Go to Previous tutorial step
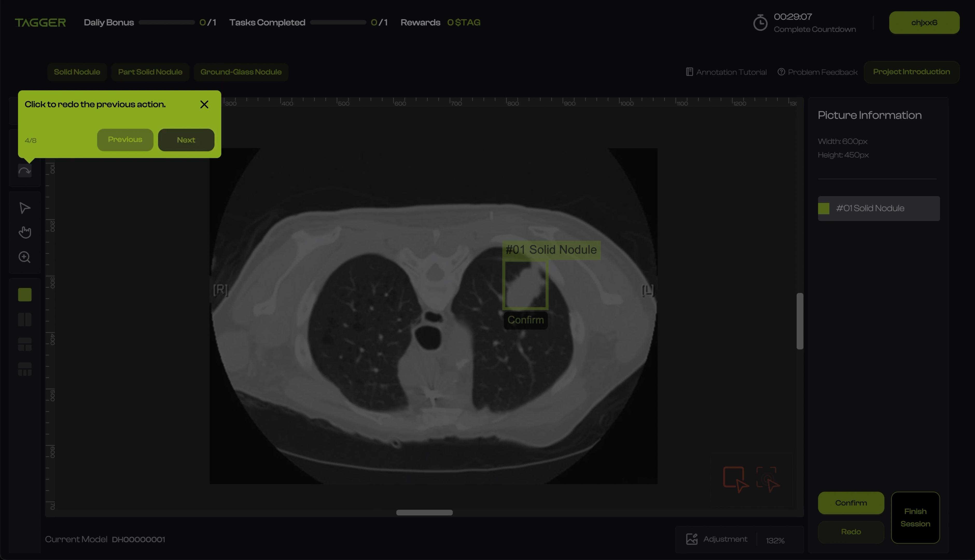975x560 pixels. [125, 140]
